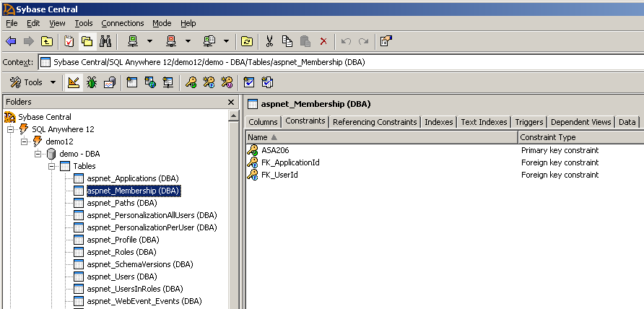Image resolution: width=644 pixels, height=309 pixels.
Task: Switch to the Data tab
Action: 627,122
